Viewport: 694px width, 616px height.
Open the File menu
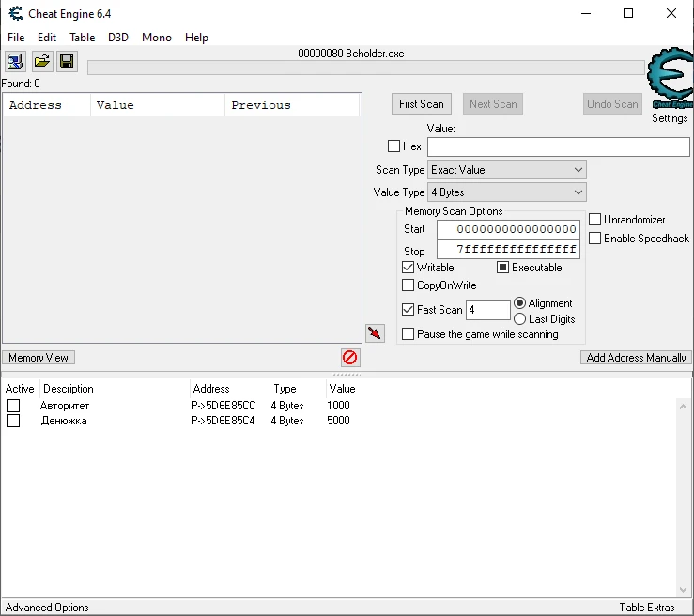click(16, 38)
